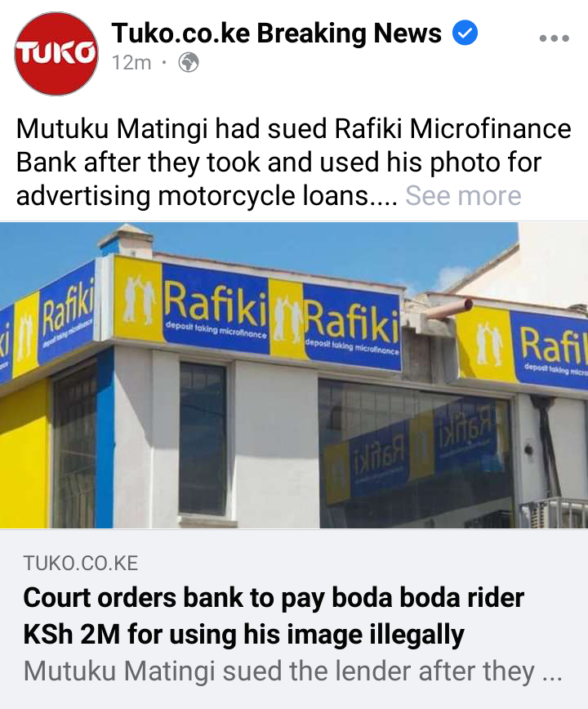Tap the Bank after they took text line
This screenshot has height=709, width=588.
click(x=278, y=163)
